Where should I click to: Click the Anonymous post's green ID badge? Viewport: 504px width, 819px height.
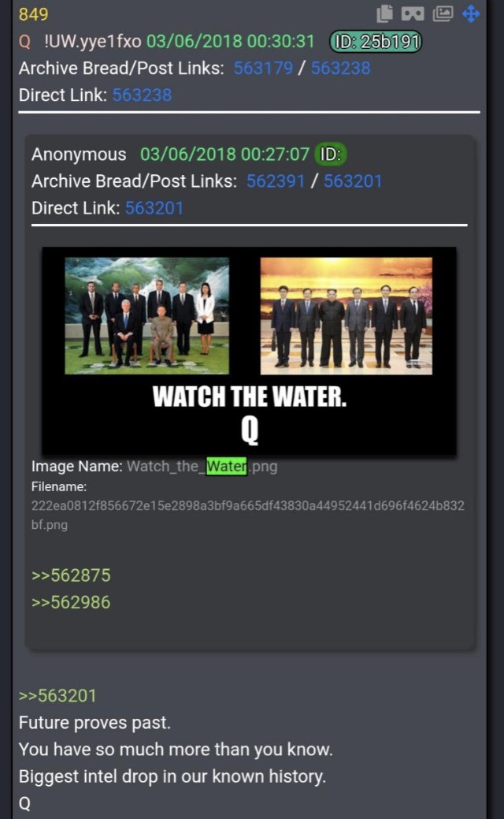click(330, 154)
